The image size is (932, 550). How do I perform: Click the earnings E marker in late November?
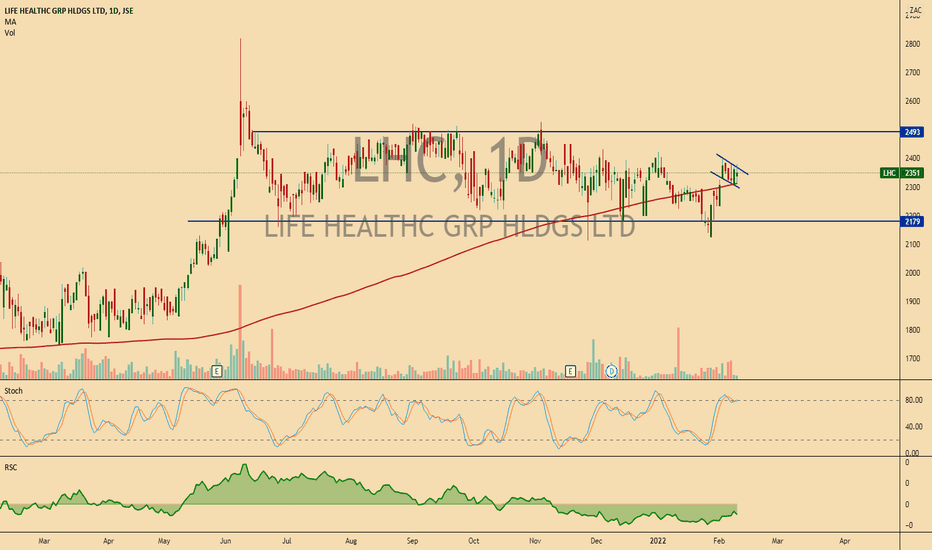570,372
